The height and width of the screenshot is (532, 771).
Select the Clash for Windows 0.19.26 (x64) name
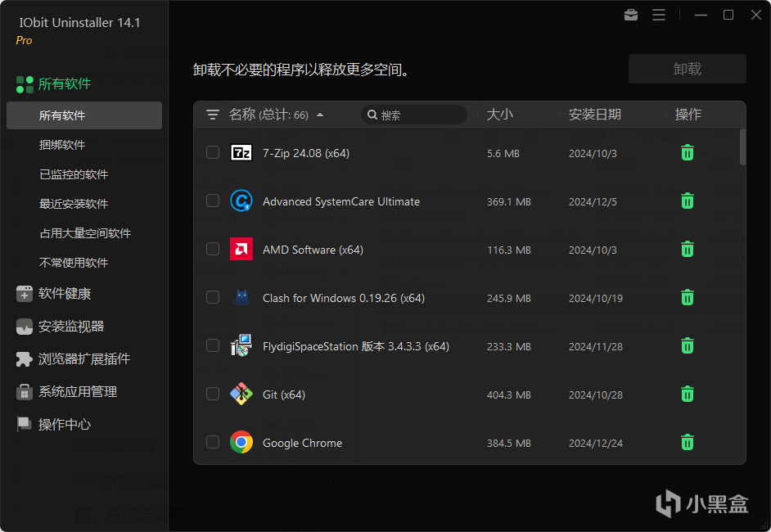[344, 298]
